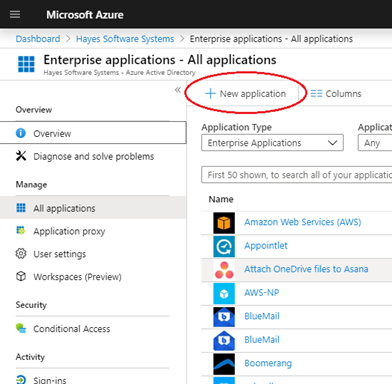The height and width of the screenshot is (385, 392).
Task: Click the Activity section heading
Action: tap(30, 357)
